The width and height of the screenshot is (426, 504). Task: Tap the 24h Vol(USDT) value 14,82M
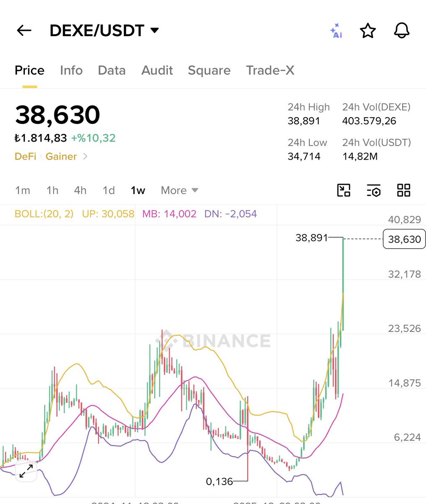click(360, 157)
